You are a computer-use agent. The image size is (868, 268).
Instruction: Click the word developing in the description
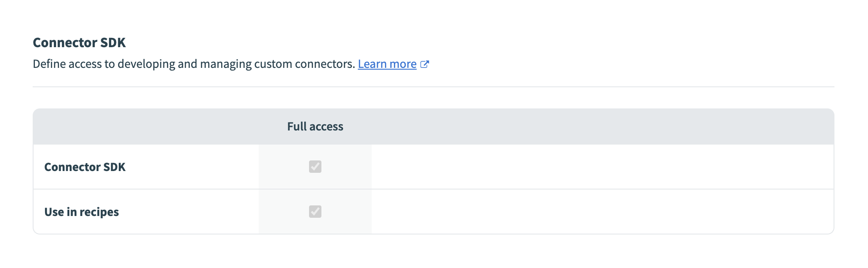tap(146, 64)
